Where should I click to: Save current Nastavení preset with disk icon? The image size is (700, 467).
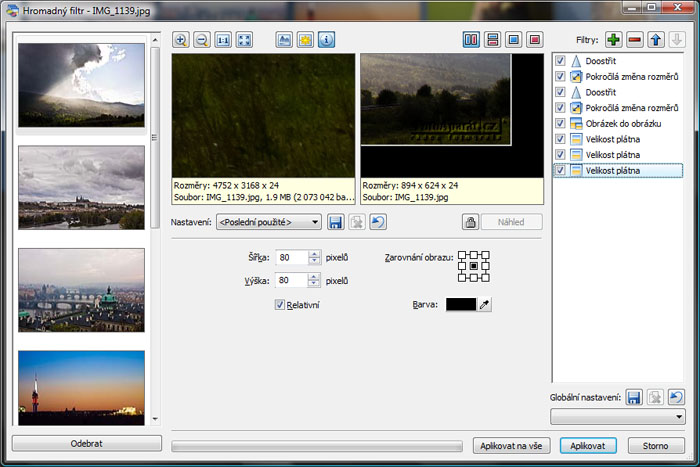pos(336,222)
